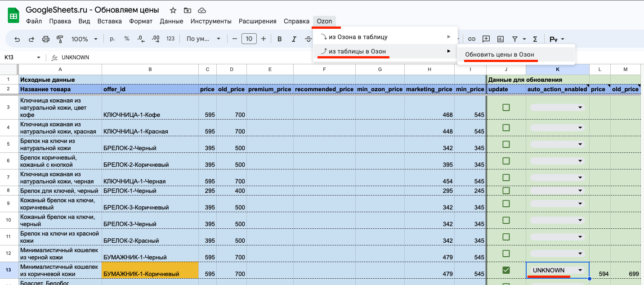Viewport: 644px width, 285px height.
Task: Increase font size with the plus button
Action: click(264, 39)
